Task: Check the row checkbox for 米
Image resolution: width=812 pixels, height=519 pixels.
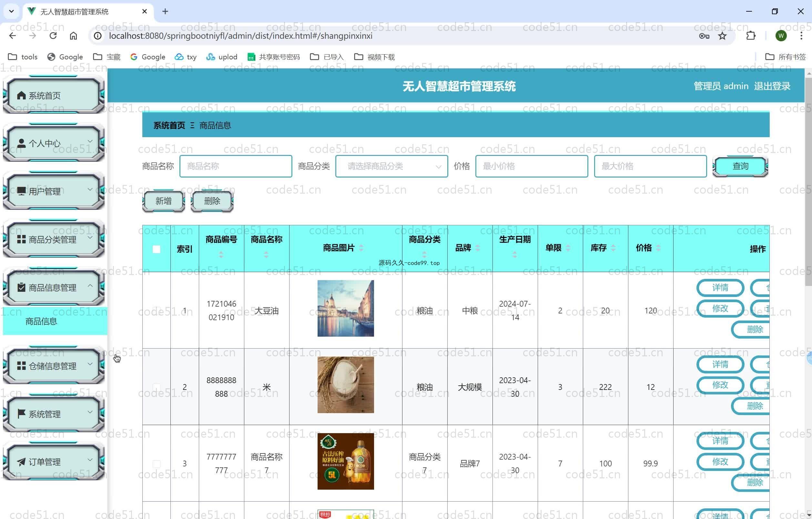Action: (x=157, y=387)
